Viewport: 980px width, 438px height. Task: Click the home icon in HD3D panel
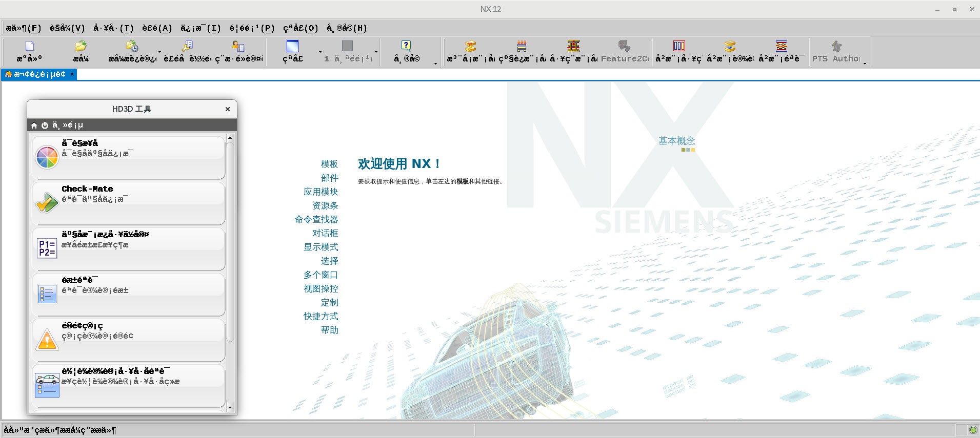[34, 126]
